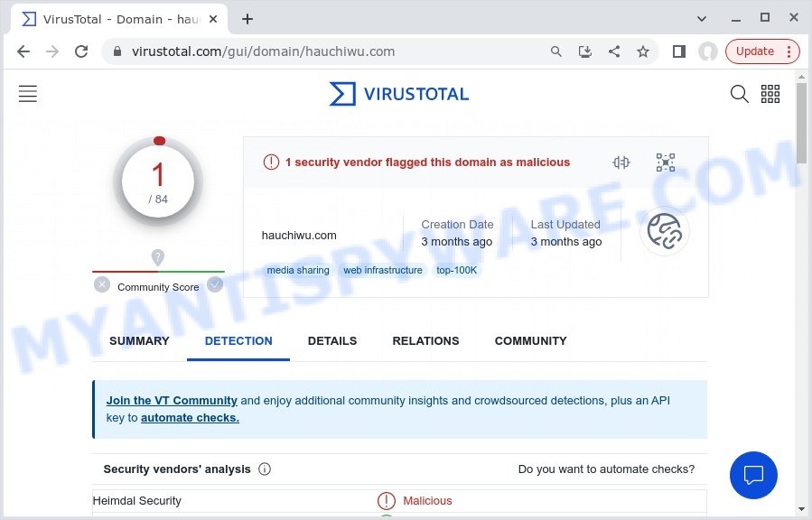The image size is (812, 520).
Task: Click the Chrome Update button
Action: click(x=762, y=51)
